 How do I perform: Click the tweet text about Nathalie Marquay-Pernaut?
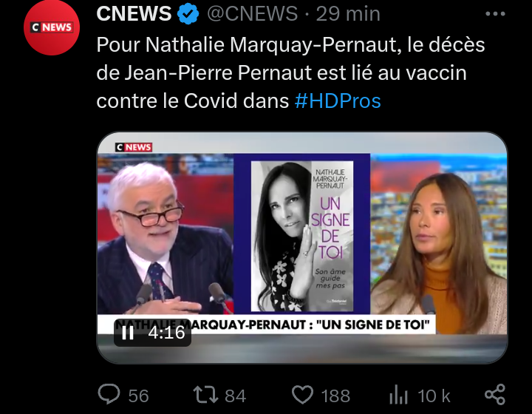[291, 72]
